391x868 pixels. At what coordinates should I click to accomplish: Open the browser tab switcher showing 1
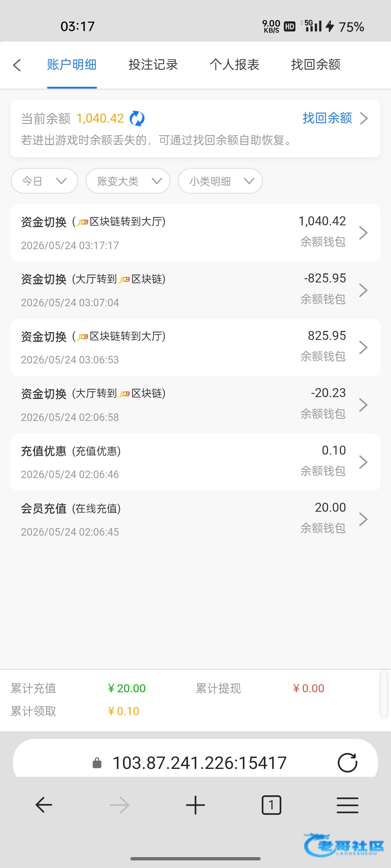point(272,805)
